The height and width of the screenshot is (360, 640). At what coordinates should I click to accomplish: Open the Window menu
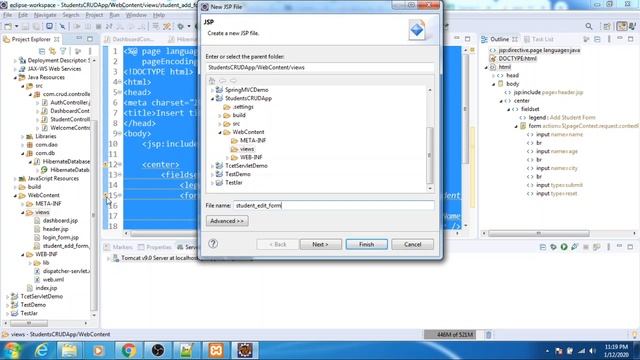coord(136,15)
